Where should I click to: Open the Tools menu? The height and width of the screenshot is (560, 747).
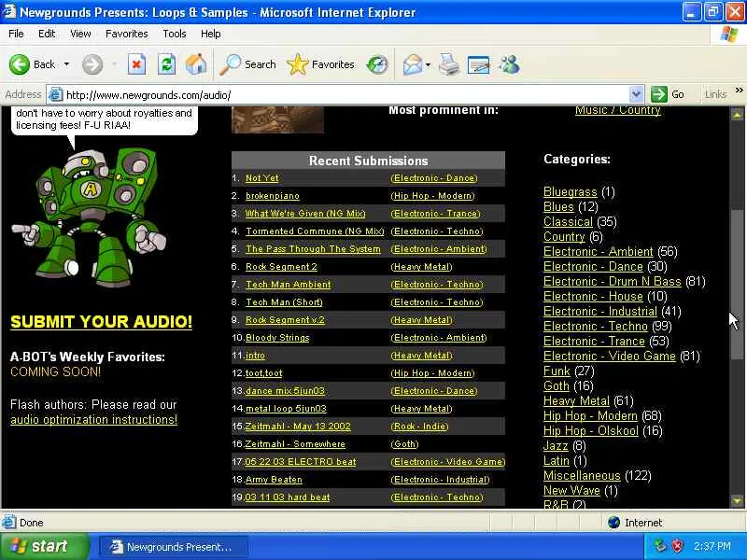point(175,34)
